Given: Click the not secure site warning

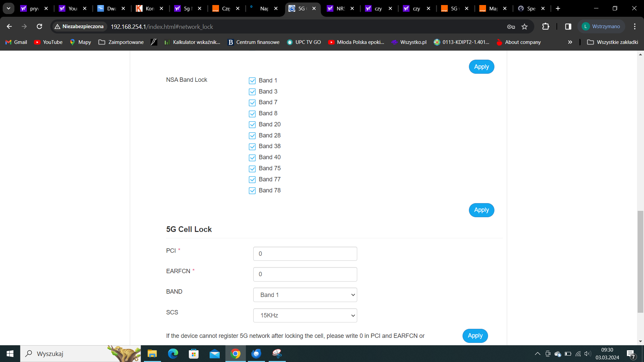Looking at the screenshot, I should tap(79, 26).
